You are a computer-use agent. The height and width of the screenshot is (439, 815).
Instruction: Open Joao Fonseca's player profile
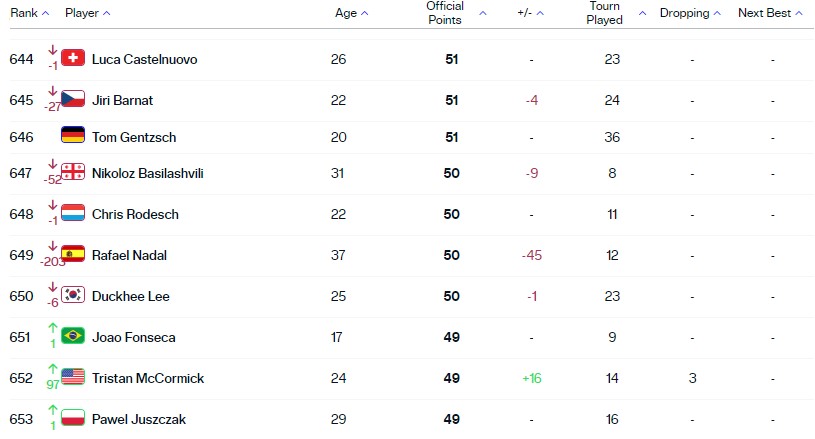(134, 337)
